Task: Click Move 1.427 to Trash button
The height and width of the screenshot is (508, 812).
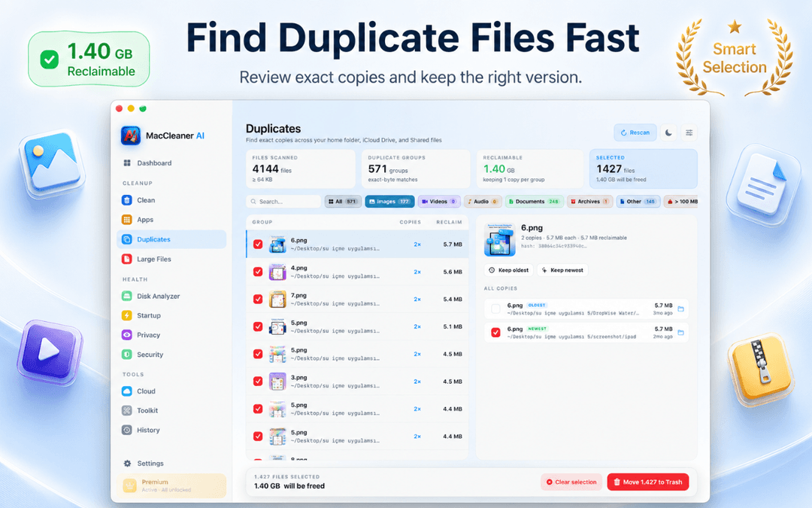Action: pyautogui.click(x=648, y=482)
